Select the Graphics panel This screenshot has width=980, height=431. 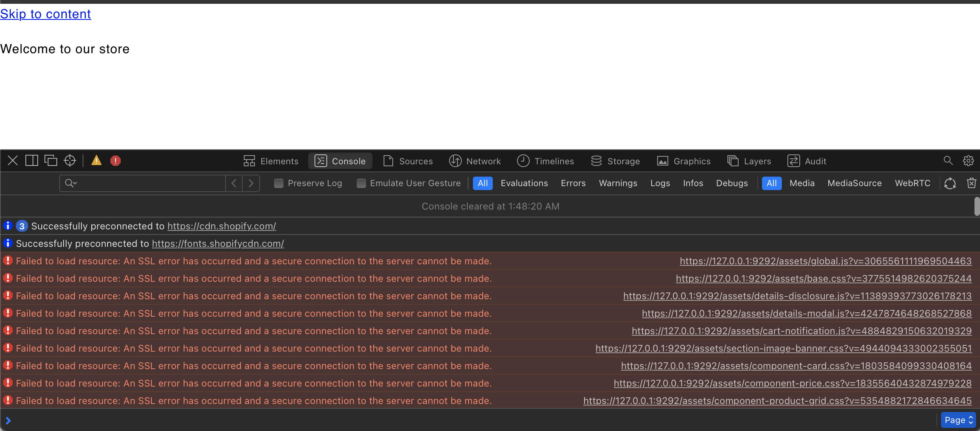click(683, 161)
